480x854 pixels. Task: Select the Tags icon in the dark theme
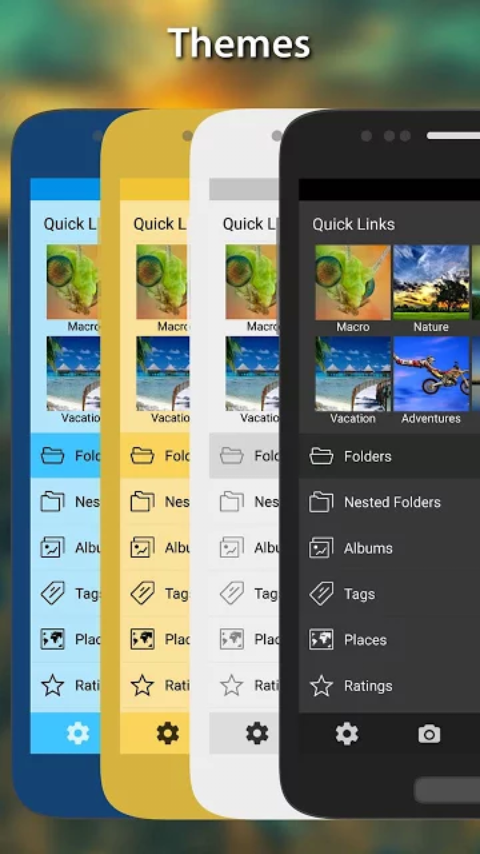[321, 594]
